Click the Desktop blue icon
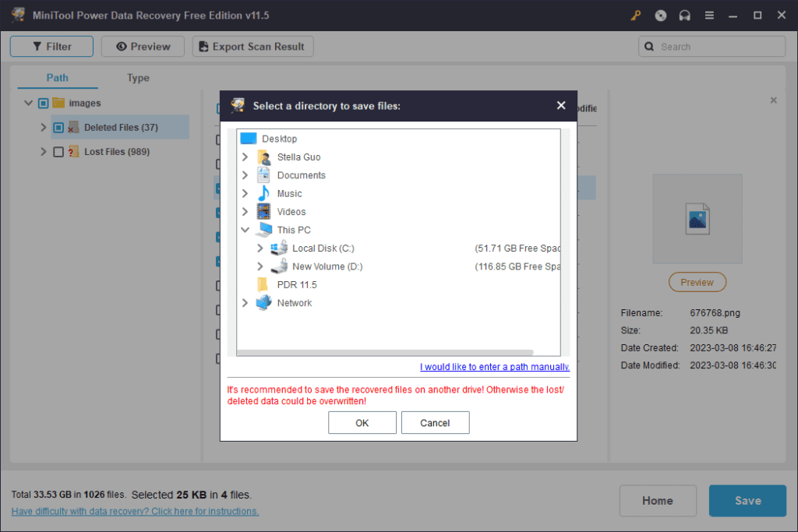 tap(249, 139)
